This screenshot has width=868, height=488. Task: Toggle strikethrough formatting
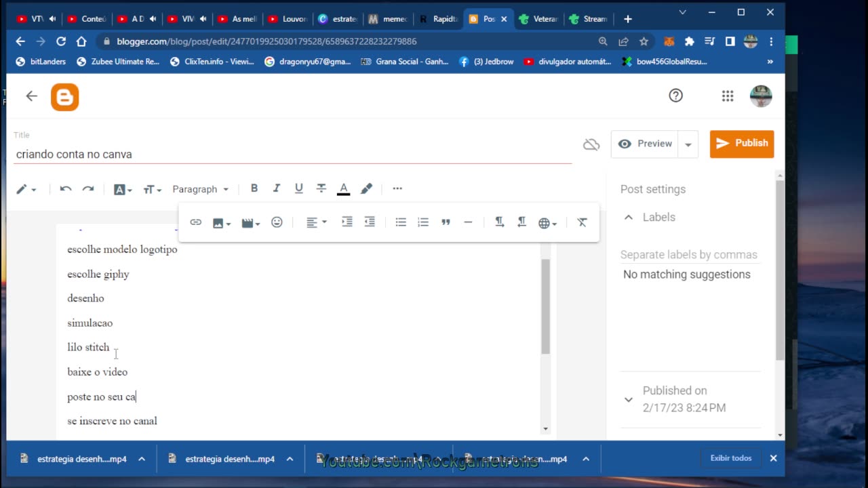tap(321, 188)
